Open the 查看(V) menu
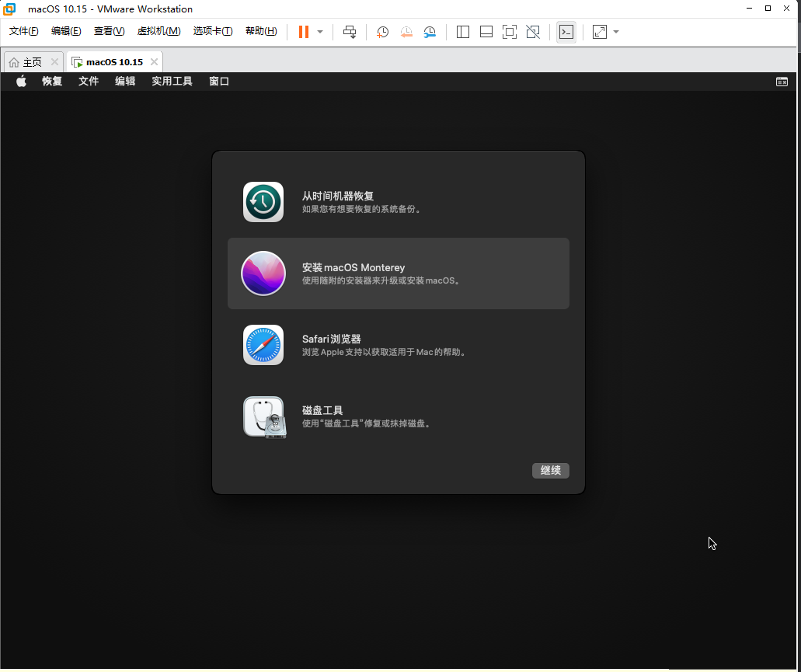The width and height of the screenshot is (801, 672). click(109, 31)
